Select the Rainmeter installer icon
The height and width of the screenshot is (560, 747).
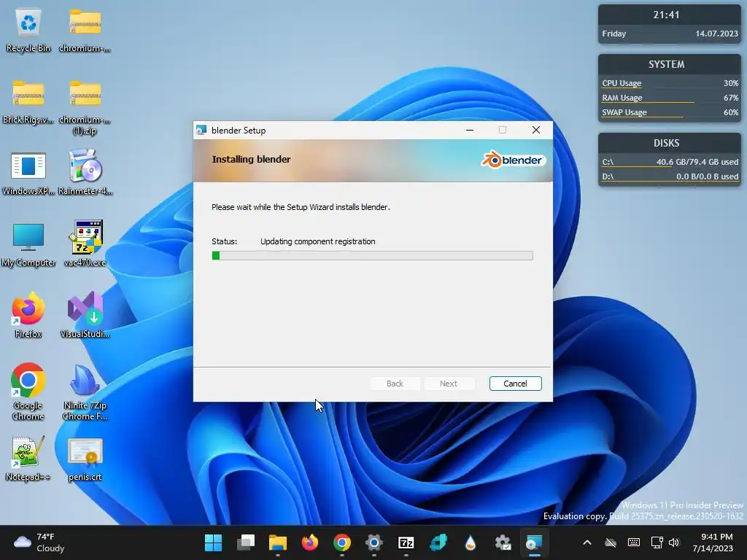tap(85, 174)
